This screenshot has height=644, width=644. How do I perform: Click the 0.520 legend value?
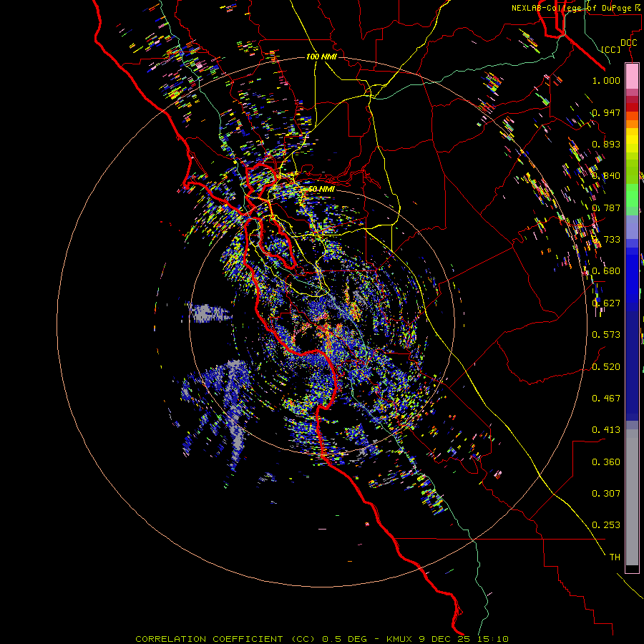[606, 367]
